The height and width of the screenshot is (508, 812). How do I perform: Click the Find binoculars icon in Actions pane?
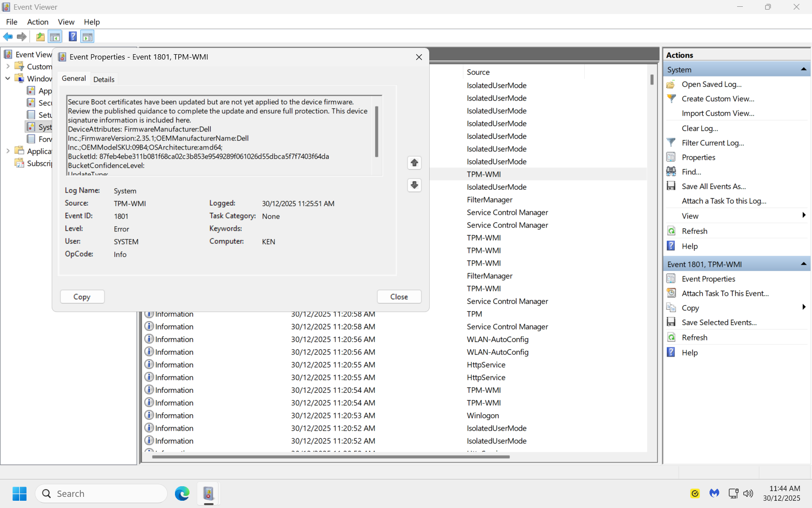pos(671,171)
